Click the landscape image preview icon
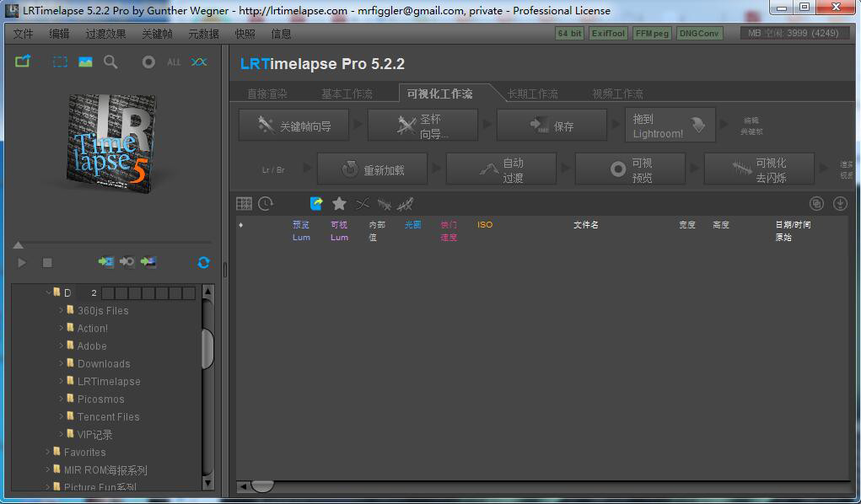861x504 pixels. [x=85, y=62]
